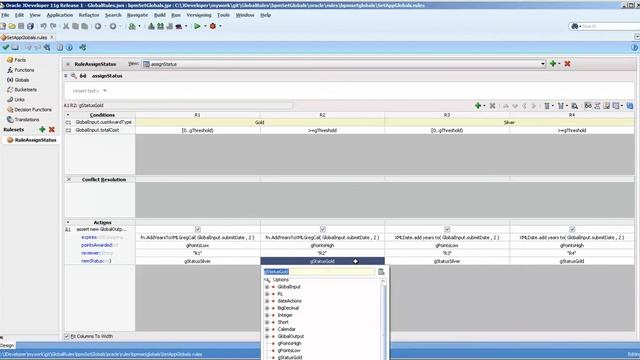
Task: Click the R1 newStatus cell gStatusSilver
Action: pyautogui.click(x=198, y=261)
